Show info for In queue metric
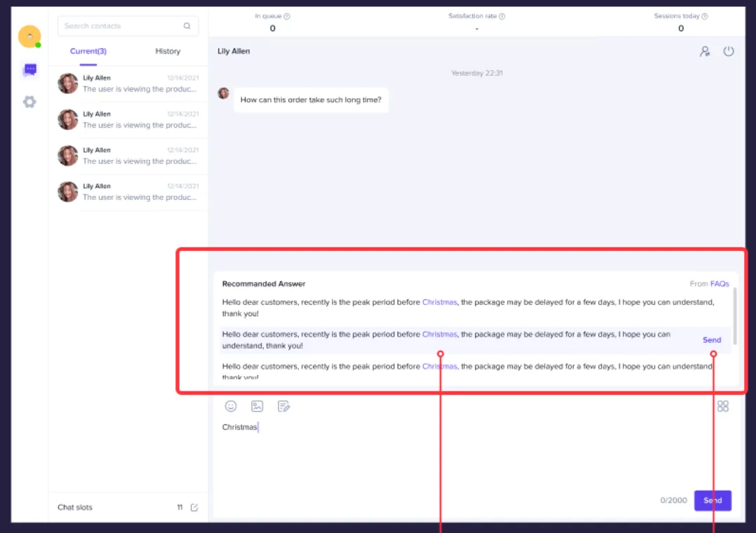The height and width of the screenshot is (533, 756). coord(287,16)
